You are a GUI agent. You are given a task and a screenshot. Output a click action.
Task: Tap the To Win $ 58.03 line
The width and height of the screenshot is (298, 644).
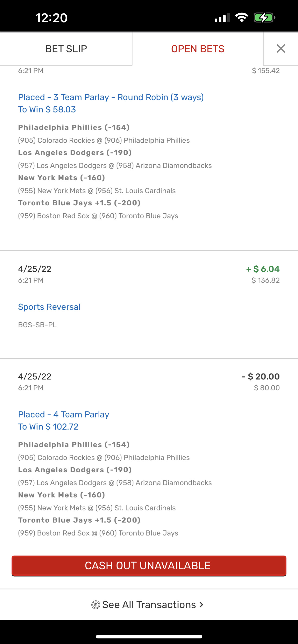pos(47,109)
